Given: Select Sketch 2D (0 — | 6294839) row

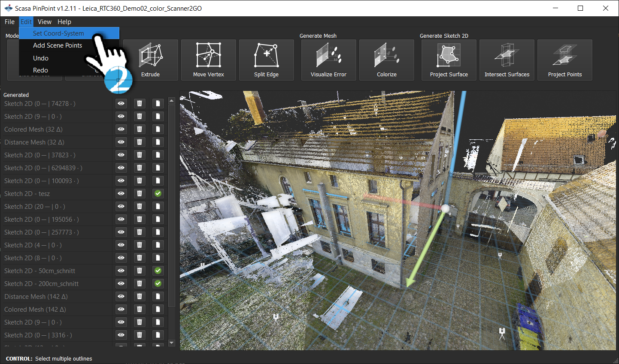Looking at the screenshot, I should 57,168.
